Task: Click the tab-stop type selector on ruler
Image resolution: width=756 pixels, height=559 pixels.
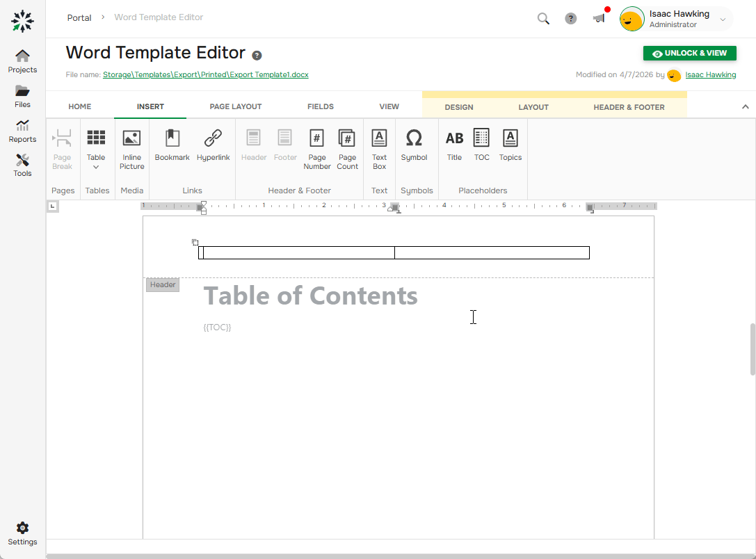Action: coord(53,206)
